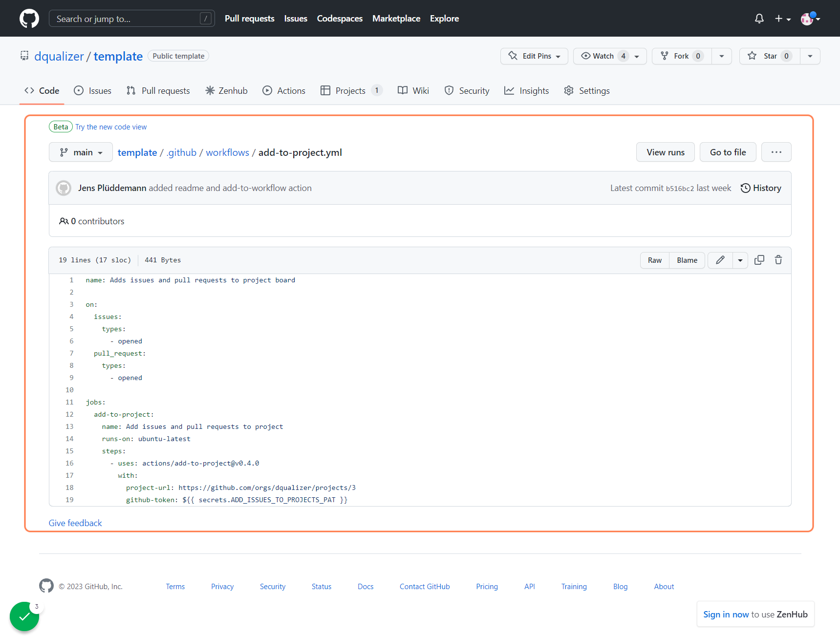The image size is (840, 636).
Task: Open commit message added readme link
Action: (x=230, y=188)
